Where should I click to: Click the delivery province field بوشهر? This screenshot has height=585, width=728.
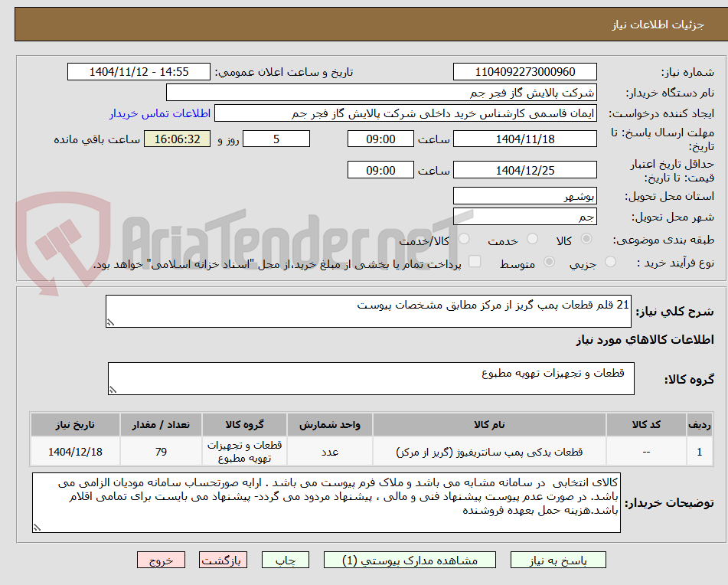pyautogui.click(x=524, y=196)
